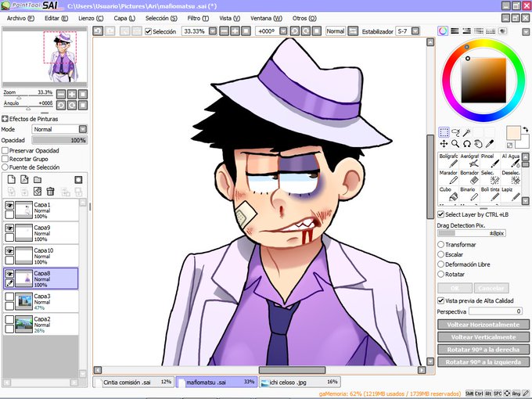Create a new normal layer

pos(12,179)
